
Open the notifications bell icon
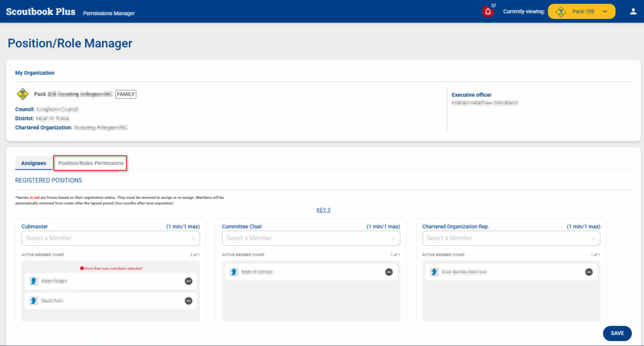tap(488, 11)
